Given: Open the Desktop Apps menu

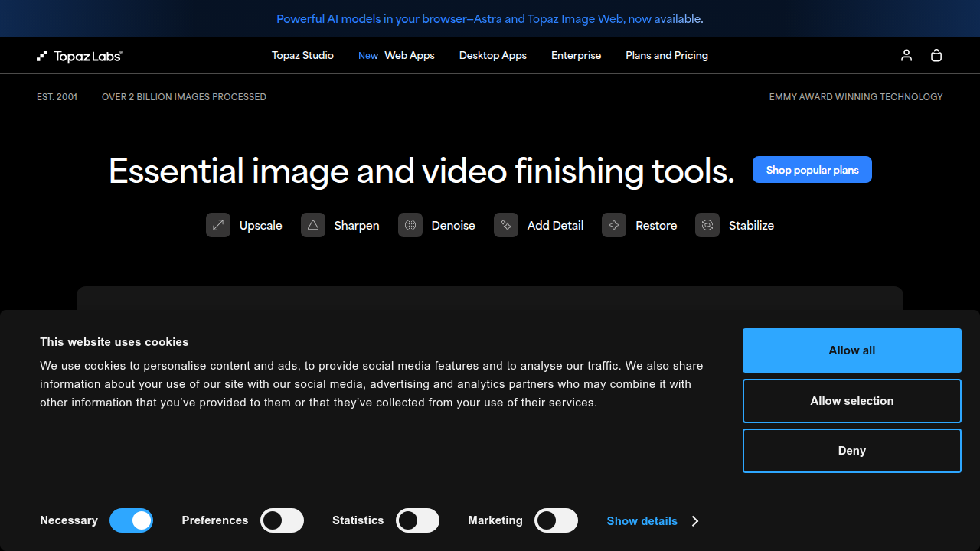Looking at the screenshot, I should (x=493, y=55).
